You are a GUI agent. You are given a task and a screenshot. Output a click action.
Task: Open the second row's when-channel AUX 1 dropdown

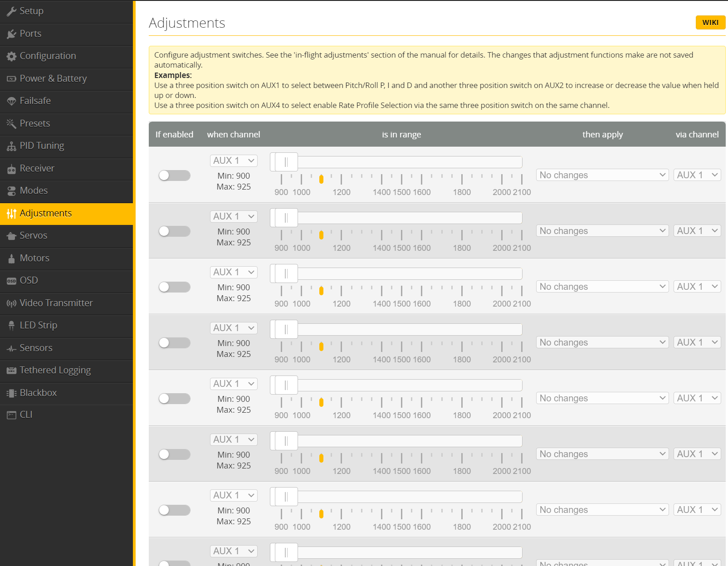(234, 217)
